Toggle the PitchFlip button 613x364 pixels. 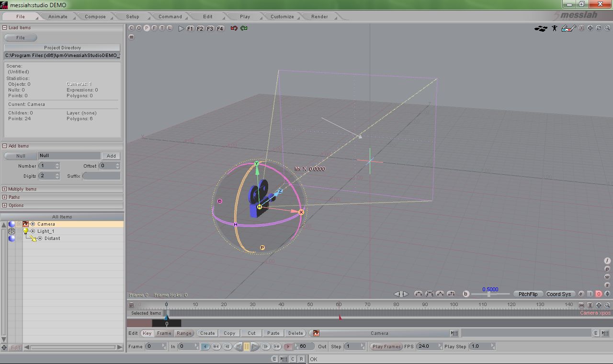[x=528, y=294]
